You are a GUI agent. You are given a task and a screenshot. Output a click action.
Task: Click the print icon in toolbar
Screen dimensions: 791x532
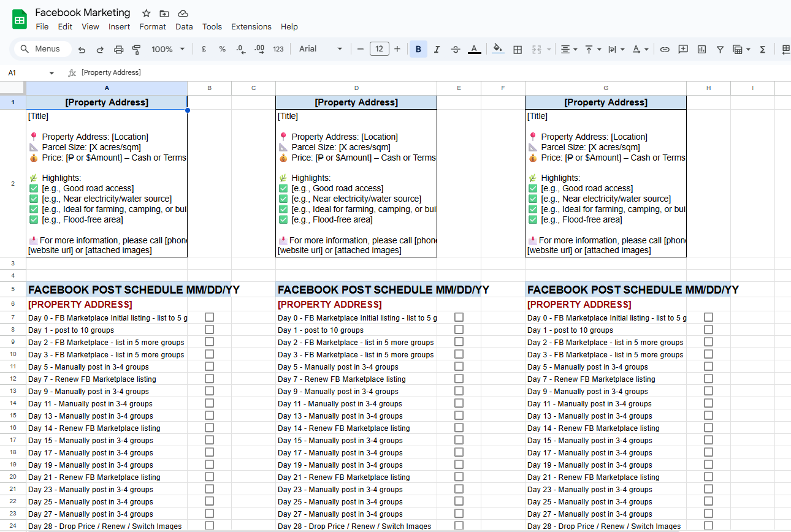[119, 49]
